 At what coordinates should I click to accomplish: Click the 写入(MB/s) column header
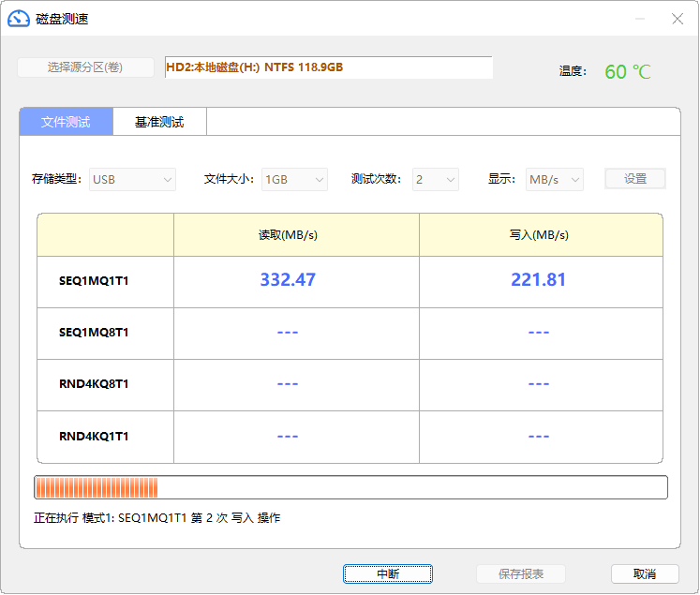539,235
